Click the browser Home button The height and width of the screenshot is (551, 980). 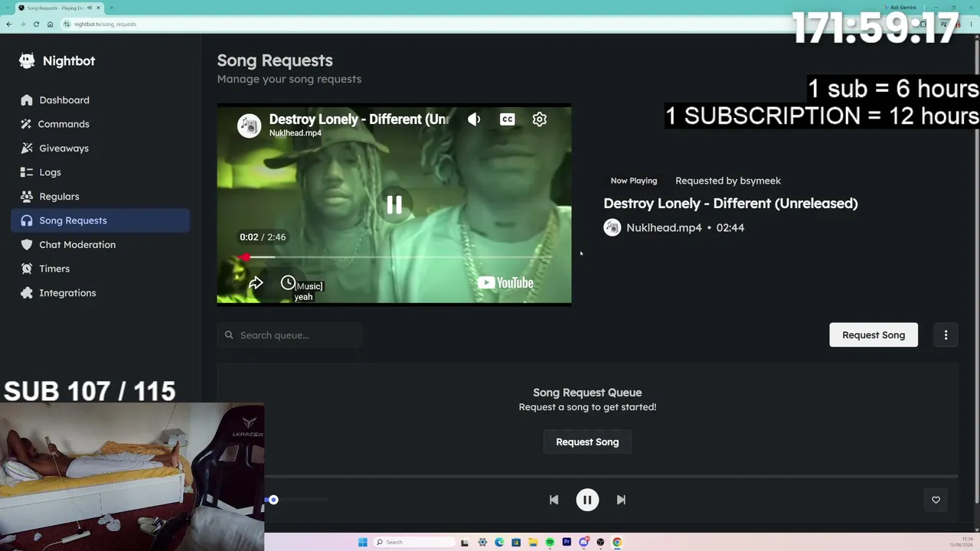[x=50, y=24]
